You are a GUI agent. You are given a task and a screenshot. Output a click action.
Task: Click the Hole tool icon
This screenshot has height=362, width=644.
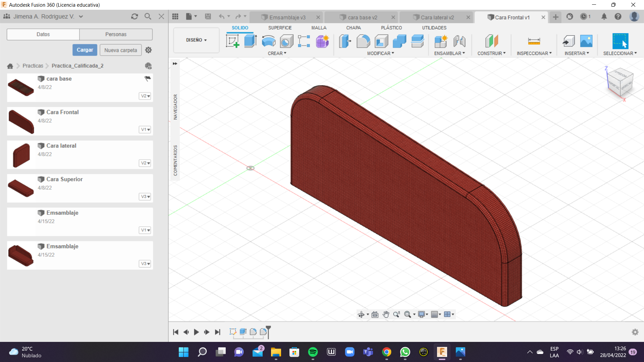tap(286, 41)
